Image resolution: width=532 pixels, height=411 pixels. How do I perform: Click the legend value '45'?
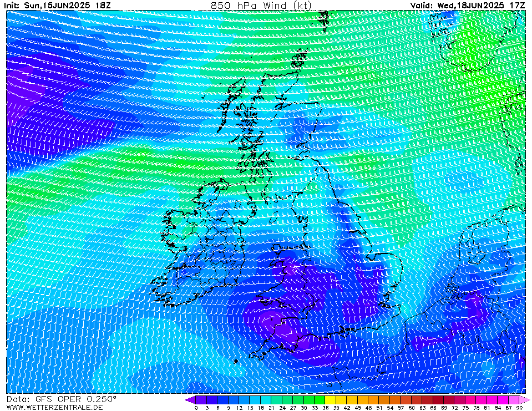358,408
